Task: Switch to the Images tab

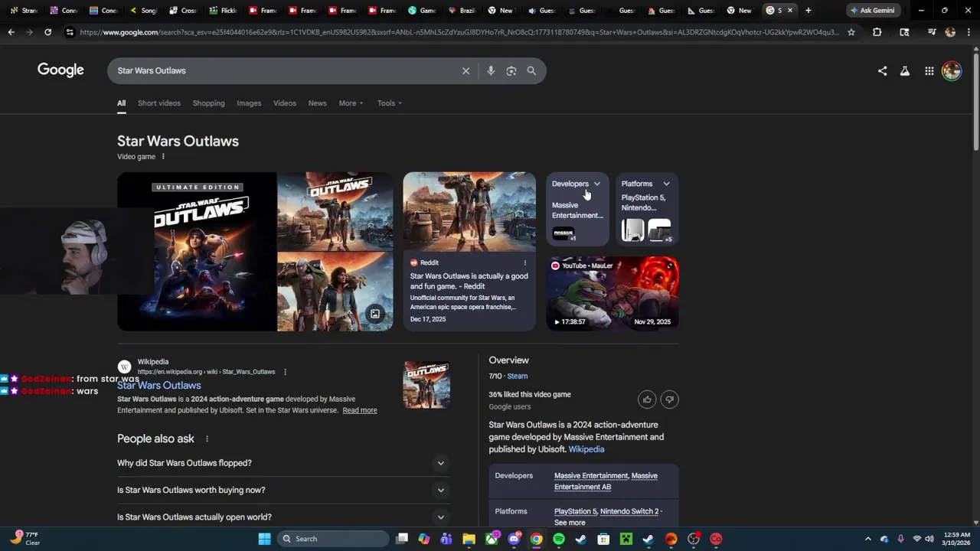Action: tap(249, 103)
